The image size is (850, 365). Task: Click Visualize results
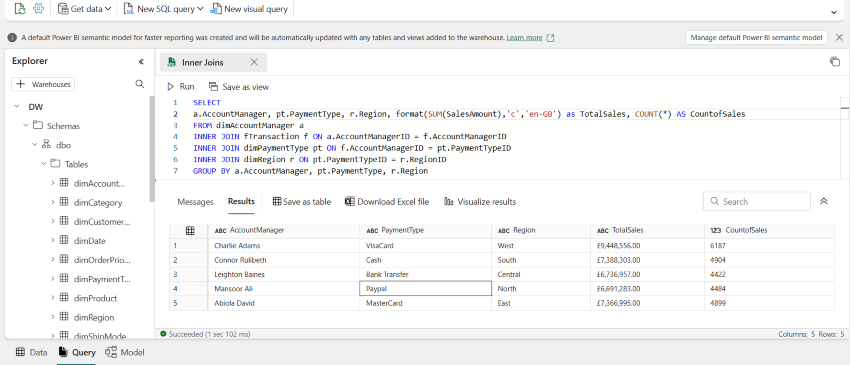pyautogui.click(x=480, y=202)
